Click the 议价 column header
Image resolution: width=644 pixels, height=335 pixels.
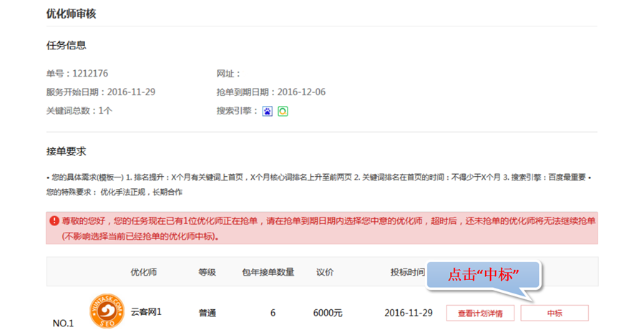click(x=325, y=273)
